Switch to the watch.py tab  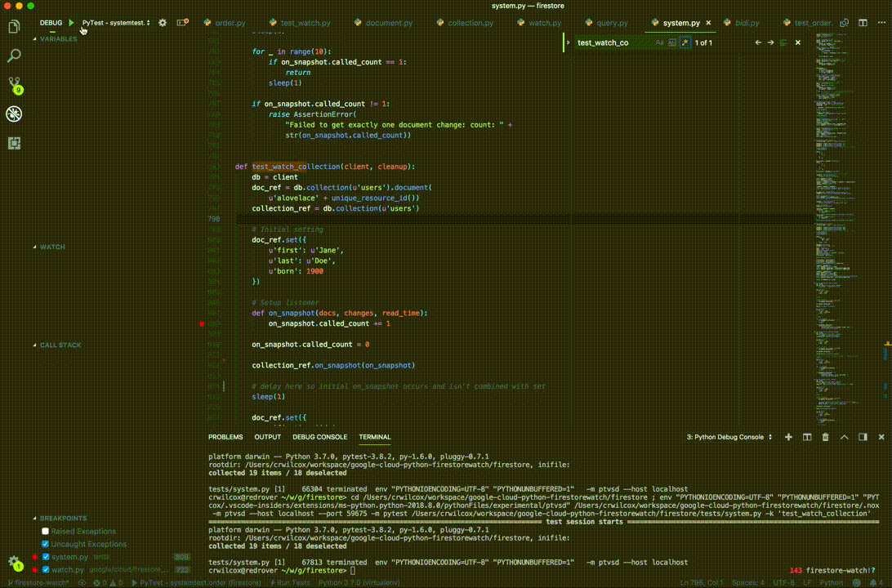[539, 23]
